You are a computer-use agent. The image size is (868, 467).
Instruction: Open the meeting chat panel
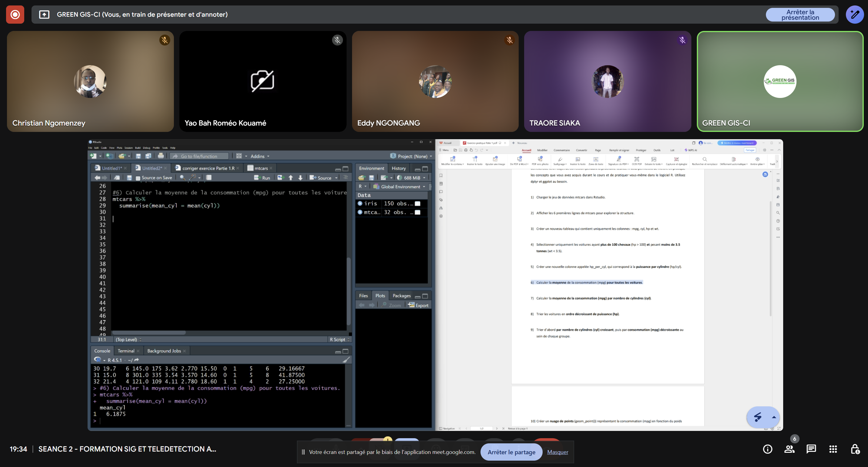(x=811, y=449)
